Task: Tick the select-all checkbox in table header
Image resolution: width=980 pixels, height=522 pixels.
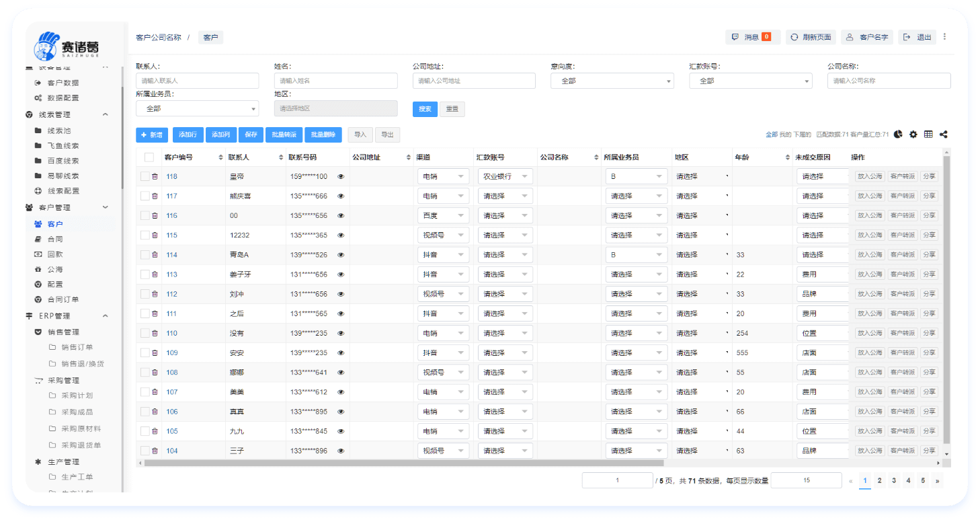Action: (149, 157)
